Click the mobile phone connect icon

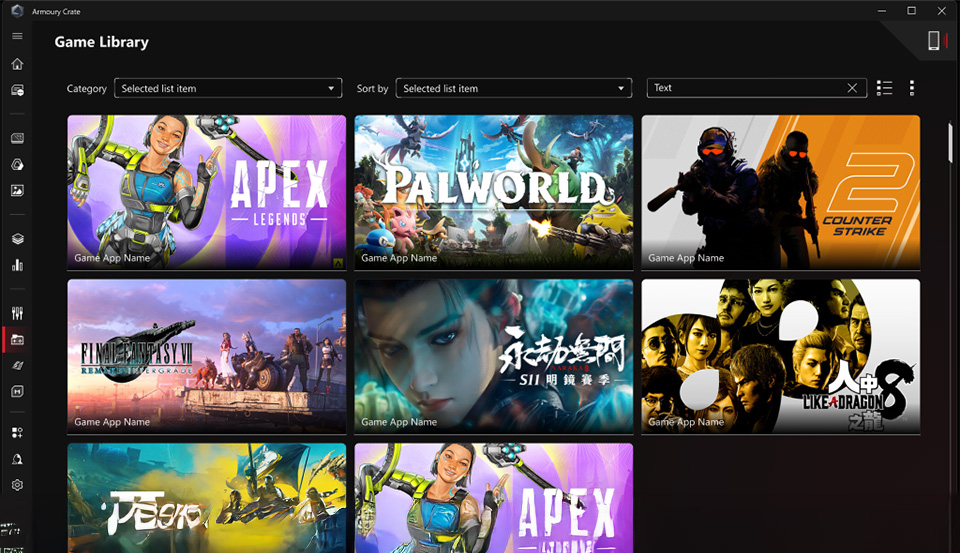pos(933,40)
